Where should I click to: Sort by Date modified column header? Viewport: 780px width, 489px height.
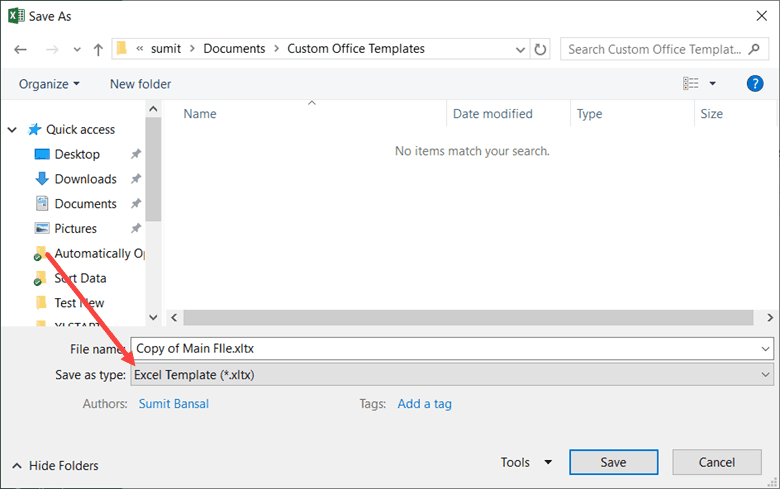point(493,114)
